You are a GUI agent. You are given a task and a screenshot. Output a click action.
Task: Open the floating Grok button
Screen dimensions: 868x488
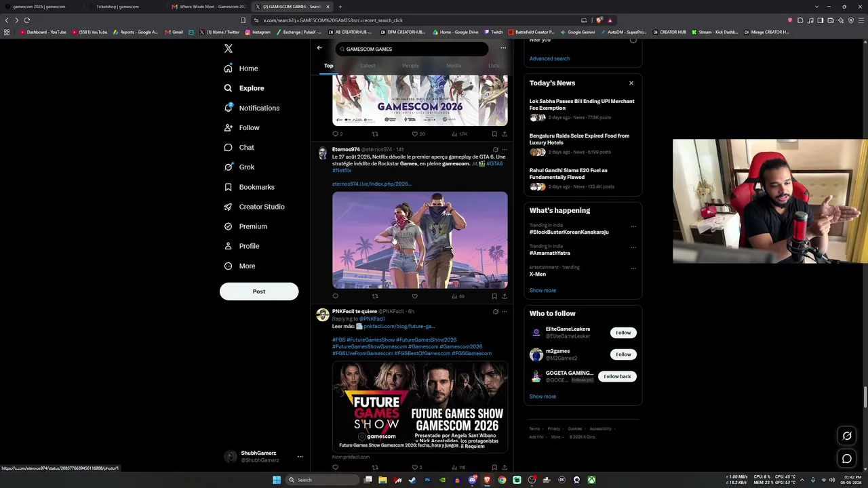(x=847, y=436)
